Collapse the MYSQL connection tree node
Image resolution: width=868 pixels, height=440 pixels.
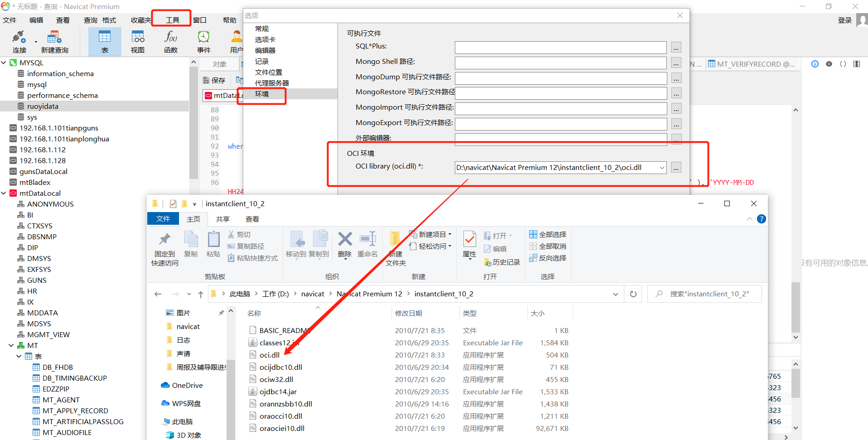(4, 63)
